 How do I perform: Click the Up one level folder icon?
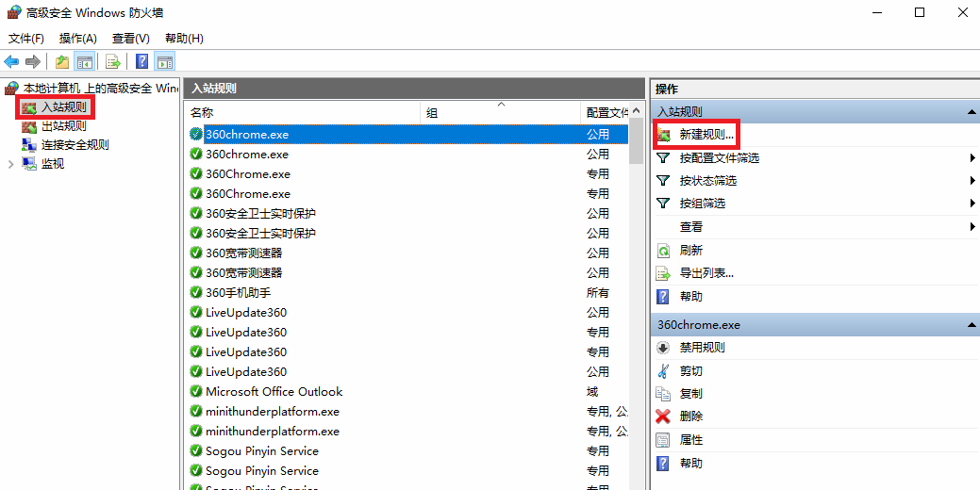(62, 61)
